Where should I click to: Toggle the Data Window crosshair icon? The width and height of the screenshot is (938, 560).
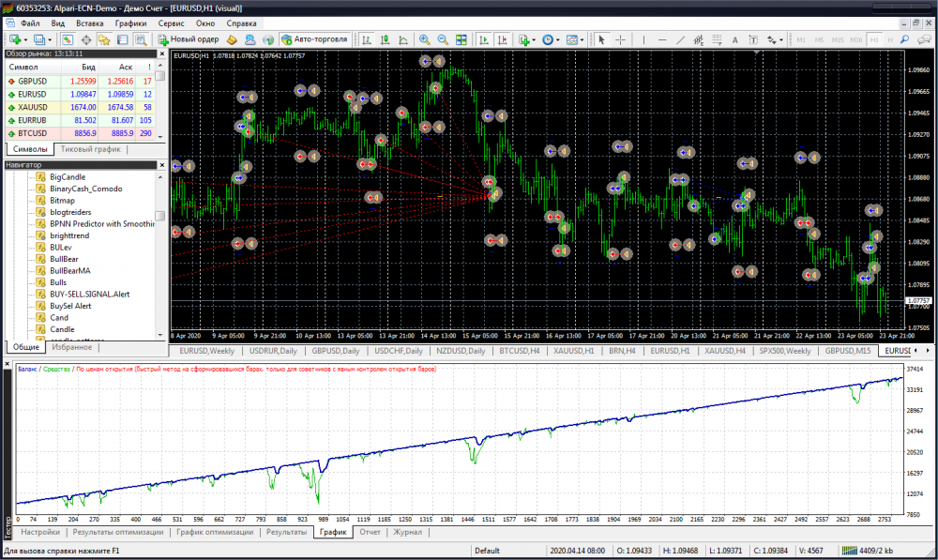click(86, 39)
